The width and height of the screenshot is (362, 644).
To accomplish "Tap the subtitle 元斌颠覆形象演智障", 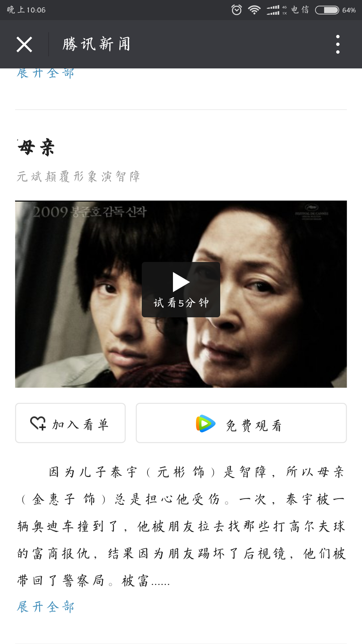I will coord(78,176).
